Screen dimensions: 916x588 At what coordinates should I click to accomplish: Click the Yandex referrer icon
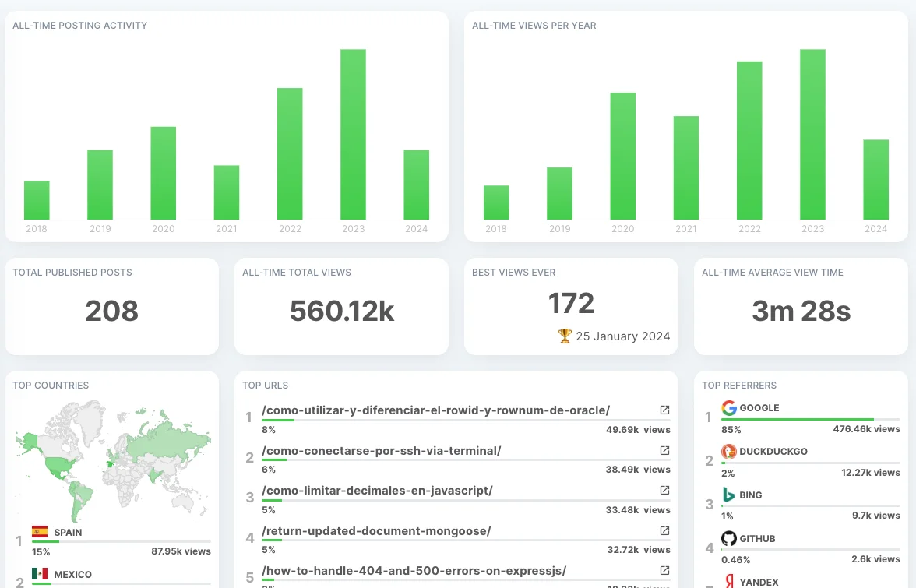click(x=728, y=582)
